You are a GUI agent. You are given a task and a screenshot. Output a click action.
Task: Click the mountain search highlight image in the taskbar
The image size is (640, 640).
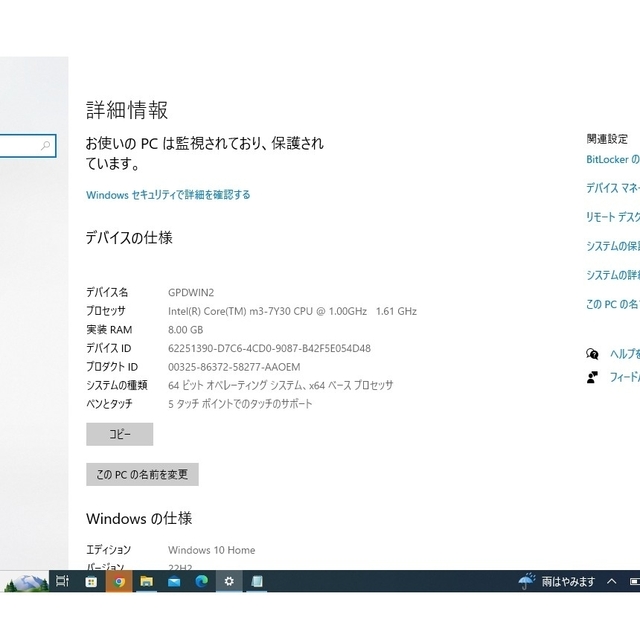(x=27, y=582)
